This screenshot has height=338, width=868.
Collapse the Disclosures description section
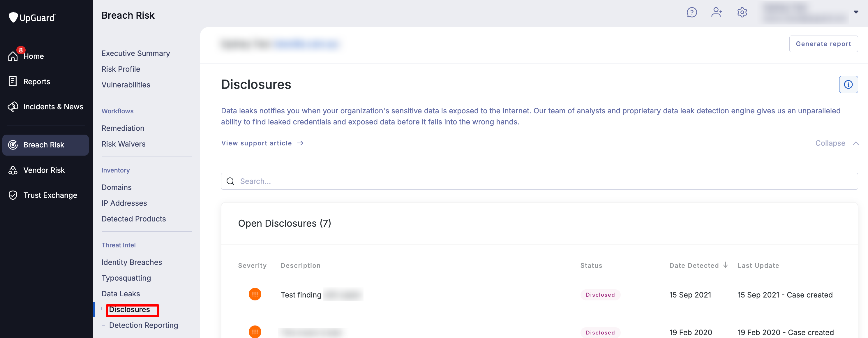837,143
